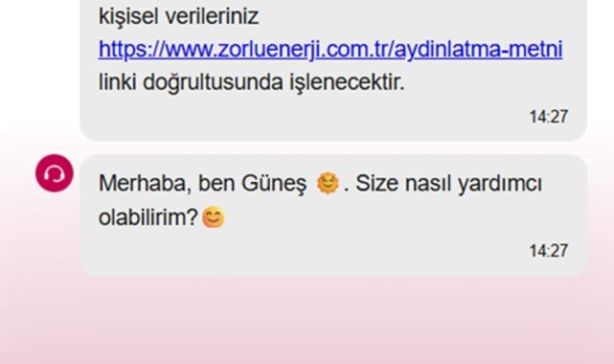
Task: Click the word 'işlenecektir' in top message
Action: [347, 82]
